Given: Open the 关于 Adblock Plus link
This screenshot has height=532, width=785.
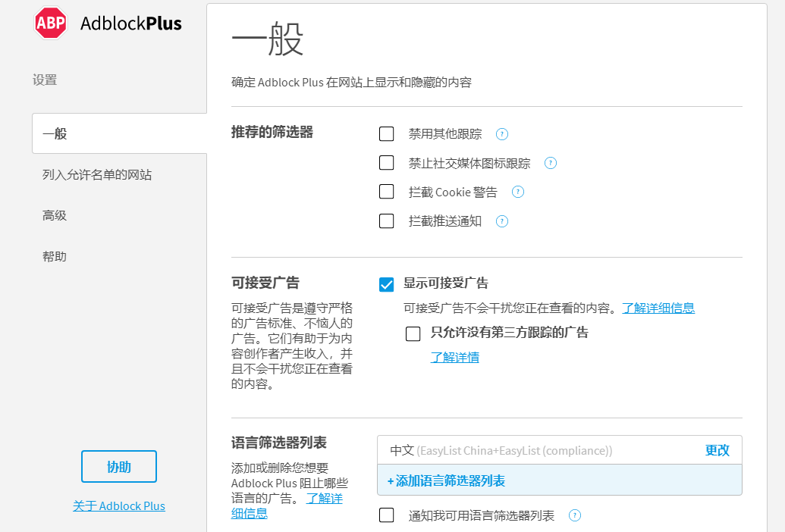Looking at the screenshot, I should (118, 505).
